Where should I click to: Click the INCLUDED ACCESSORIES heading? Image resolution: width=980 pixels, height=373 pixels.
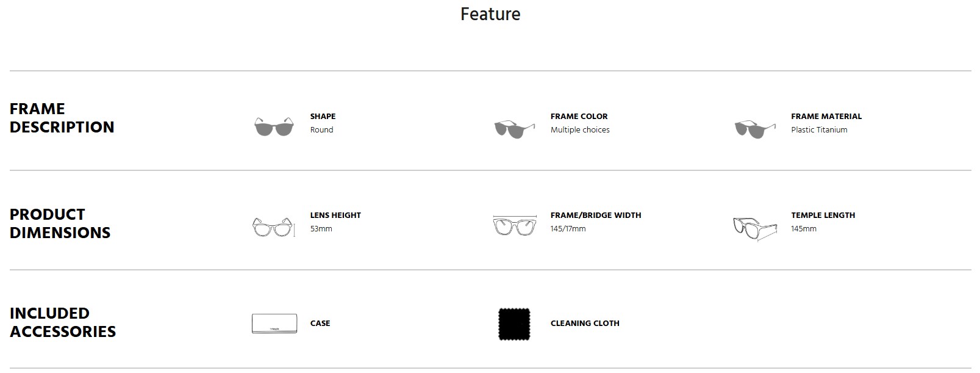point(63,322)
